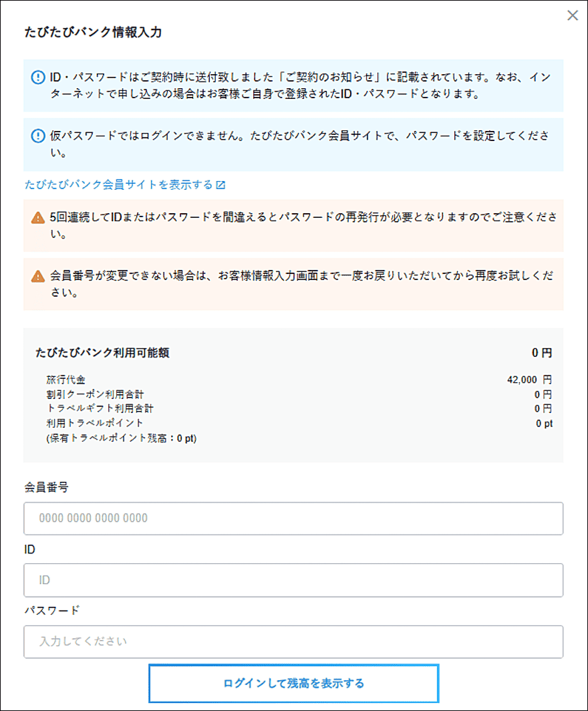Click the トラベルギフト利用合計 row label
The width and height of the screenshot is (588, 711).
point(100,408)
